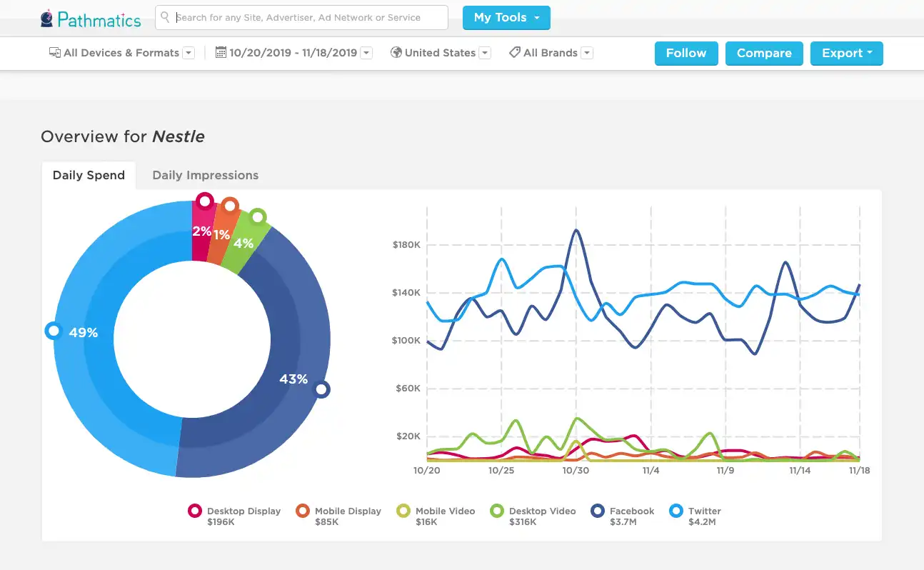Image resolution: width=924 pixels, height=570 pixels.
Task: Click the Mobile Display marker on the donut chart
Action: click(230, 206)
